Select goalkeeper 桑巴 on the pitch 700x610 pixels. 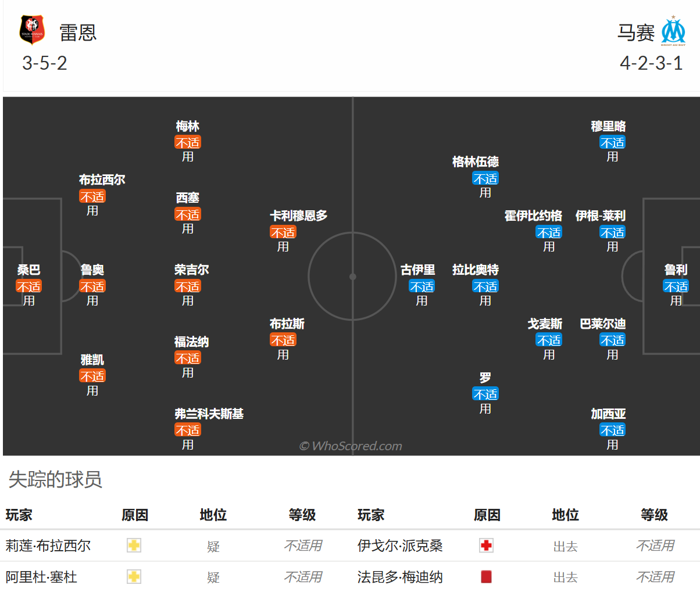click(x=28, y=270)
